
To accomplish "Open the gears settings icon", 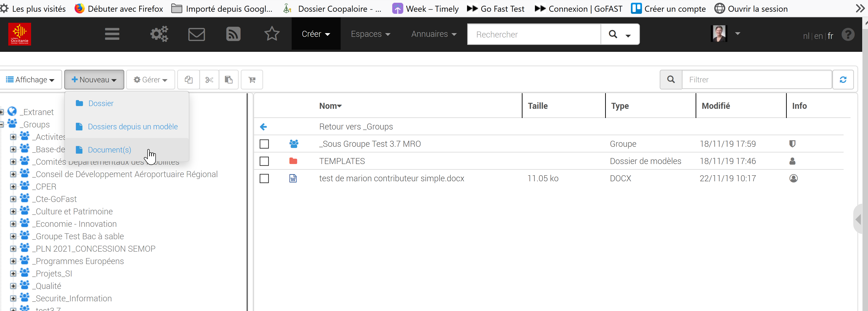I will coord(159,34).
